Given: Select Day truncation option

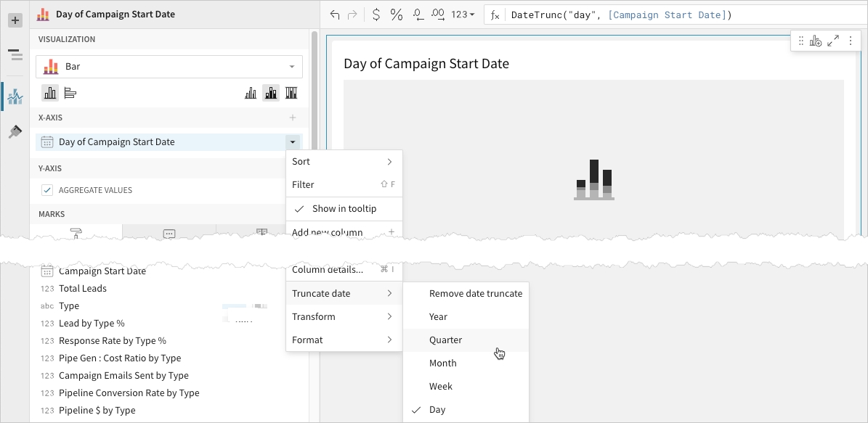Looking at the screenshot, I should [x=437, y=410].
